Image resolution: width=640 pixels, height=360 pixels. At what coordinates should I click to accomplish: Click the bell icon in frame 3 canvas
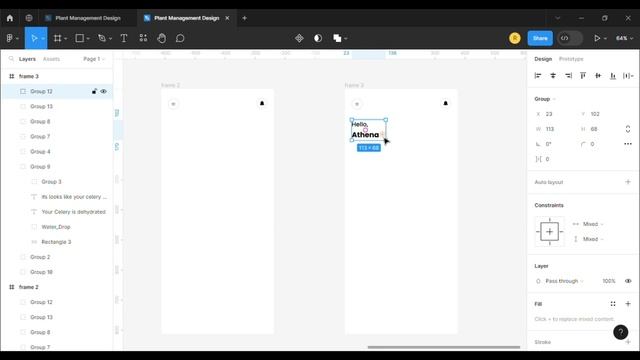coord(445,103)
